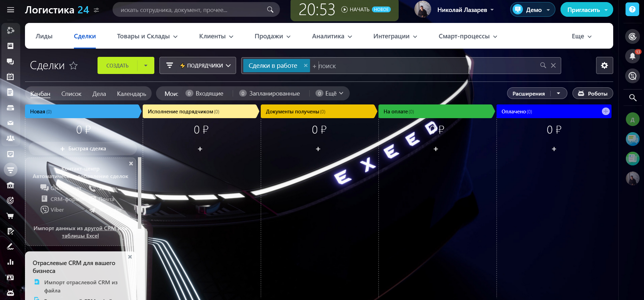Click the Роботы button
644x300 pixels.
coord(592,93)
